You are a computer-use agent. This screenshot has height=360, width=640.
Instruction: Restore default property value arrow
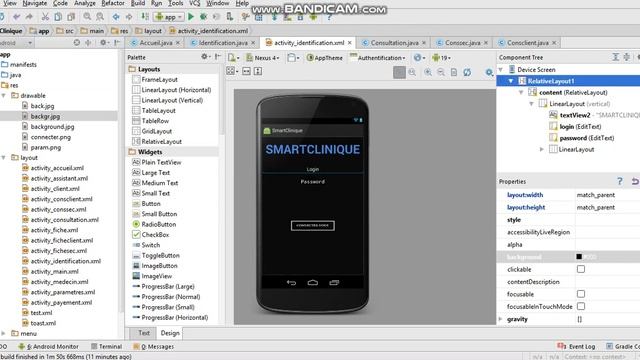click(635, 181)
